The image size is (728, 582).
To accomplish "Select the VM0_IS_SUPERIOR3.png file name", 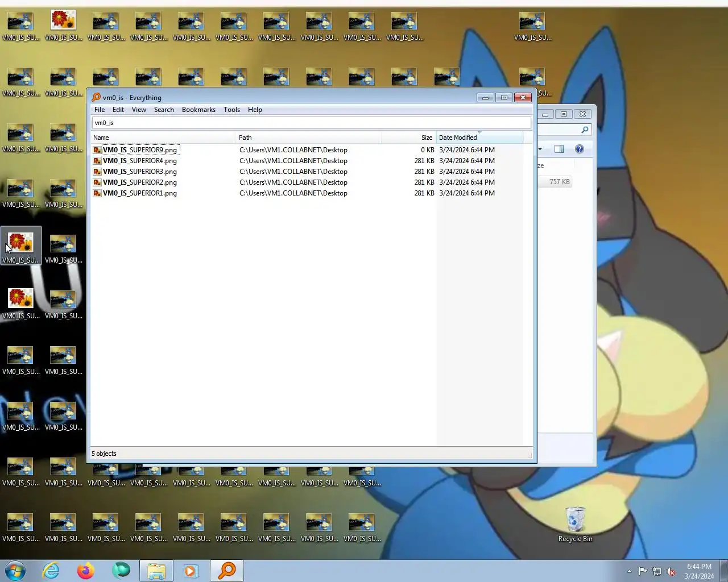I will click(140, 172).
